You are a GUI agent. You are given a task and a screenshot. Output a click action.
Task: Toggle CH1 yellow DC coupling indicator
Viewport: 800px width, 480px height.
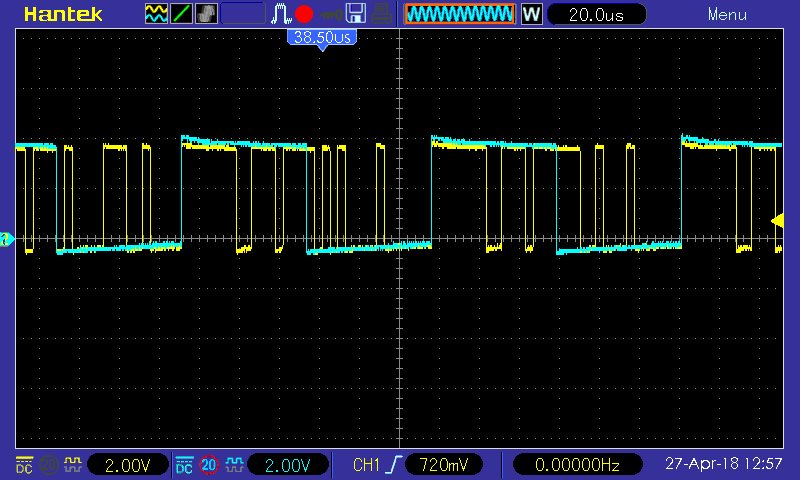click(x=24, y=465)
